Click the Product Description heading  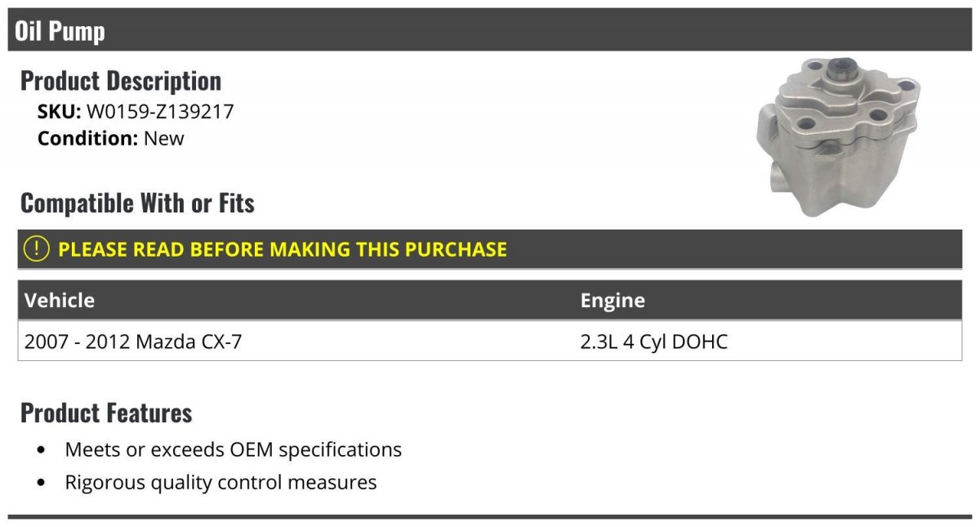point(121,81)
